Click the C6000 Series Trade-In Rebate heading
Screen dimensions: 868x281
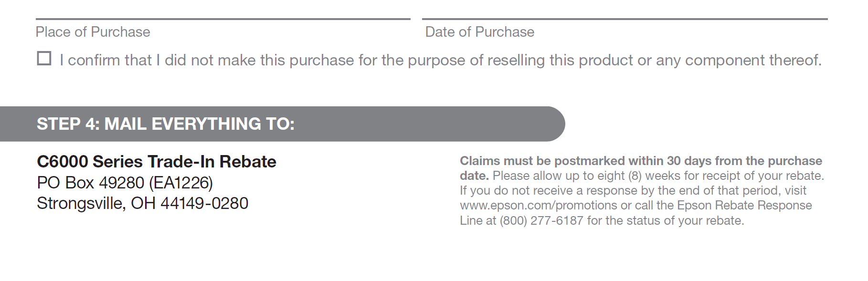click(157, 162)
